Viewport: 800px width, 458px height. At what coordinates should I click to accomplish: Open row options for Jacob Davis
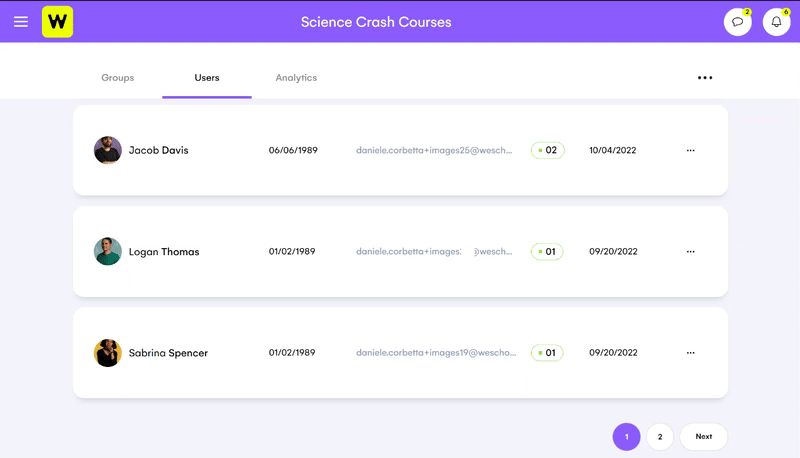click(x=690, y=150)
